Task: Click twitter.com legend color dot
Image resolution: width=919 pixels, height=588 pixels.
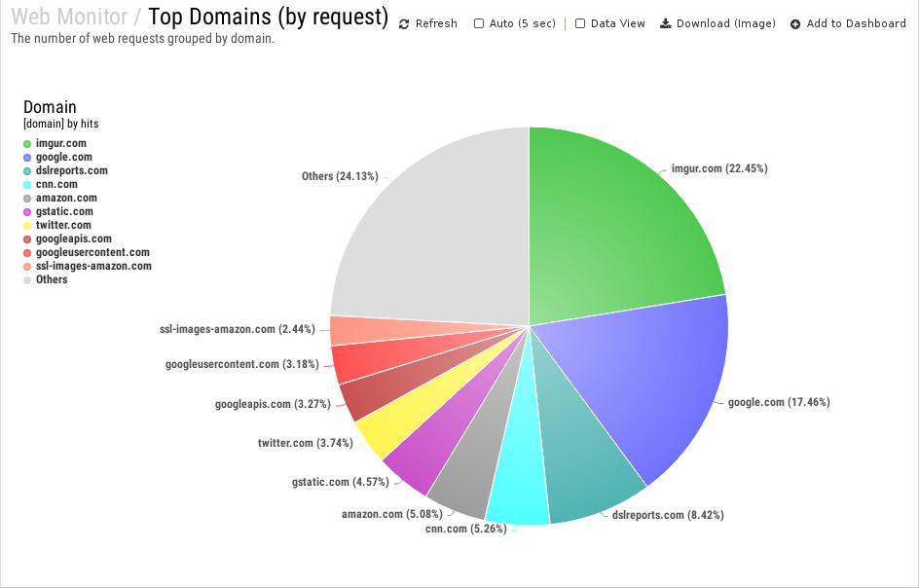Action: [27, 225]
